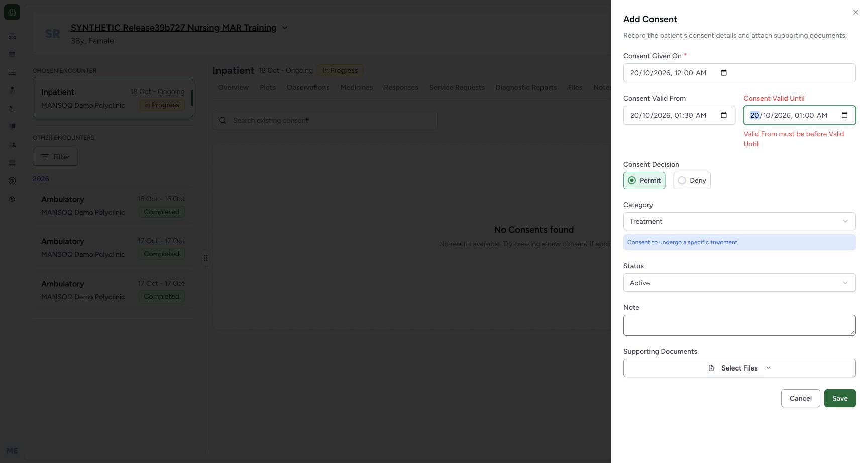Viewport: 868px width, 463px height.
Task: Expand the Category dropdown showing Treatment
Action: 739,221
